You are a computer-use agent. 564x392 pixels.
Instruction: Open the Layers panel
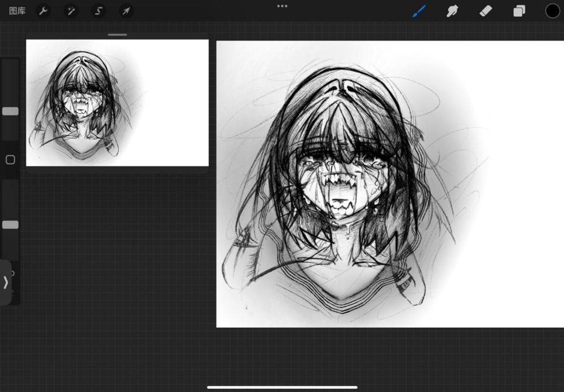click(x=519, y=11)
